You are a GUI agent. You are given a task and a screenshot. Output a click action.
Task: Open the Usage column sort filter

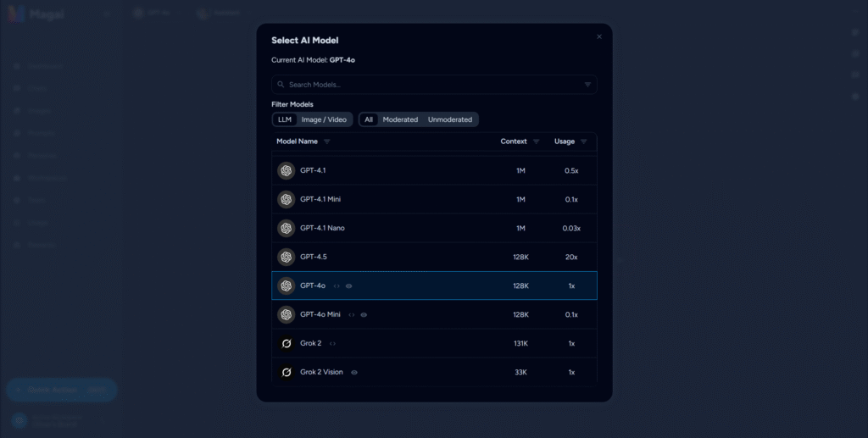point(583,141)
